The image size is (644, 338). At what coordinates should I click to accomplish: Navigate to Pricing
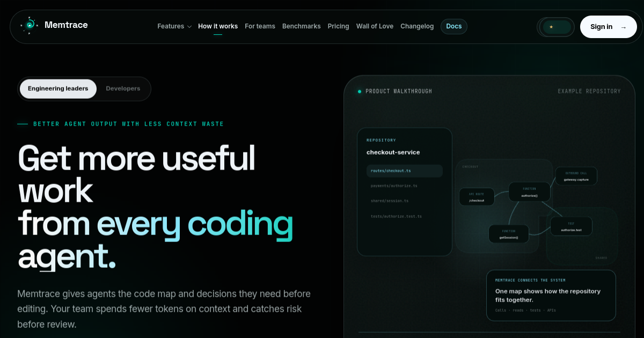point(339,26)
